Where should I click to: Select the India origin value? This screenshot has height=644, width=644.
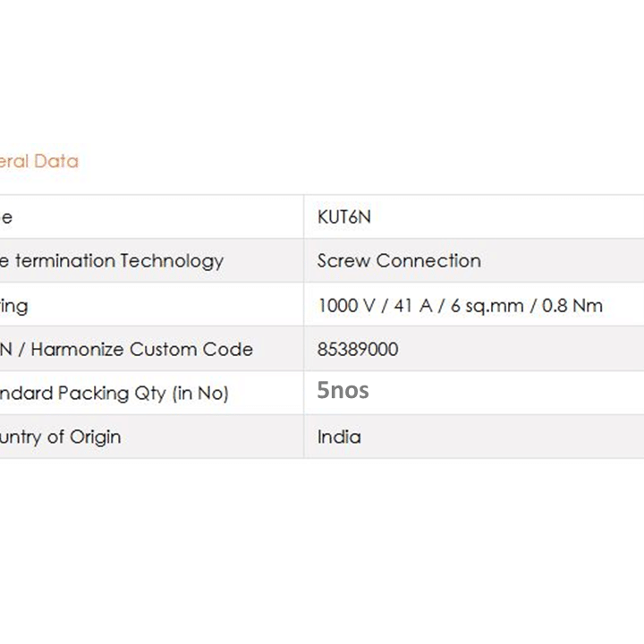(x=339, y=436)
